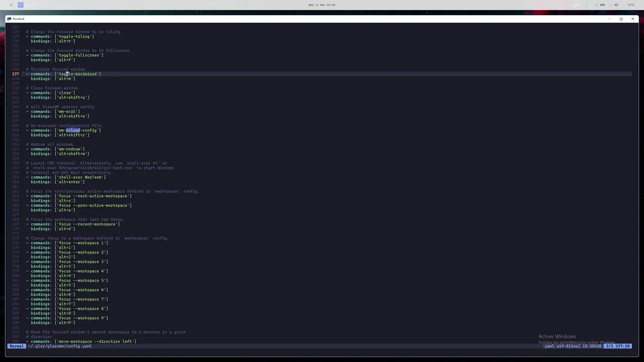The width and height of the screenshot is (644, 362).
Task: Click the 'focus --workspace 2' command
Action: pyautogui.click(x=82, y=252)
